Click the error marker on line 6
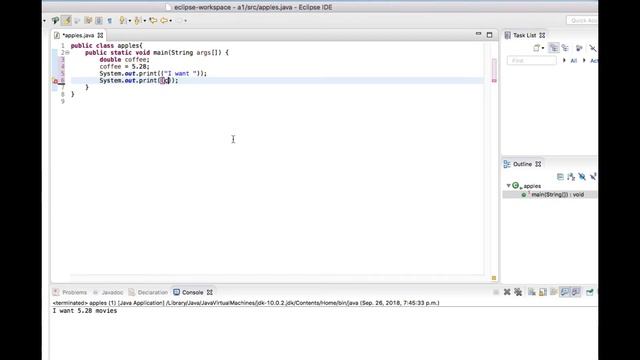 (x=56, y=81)
